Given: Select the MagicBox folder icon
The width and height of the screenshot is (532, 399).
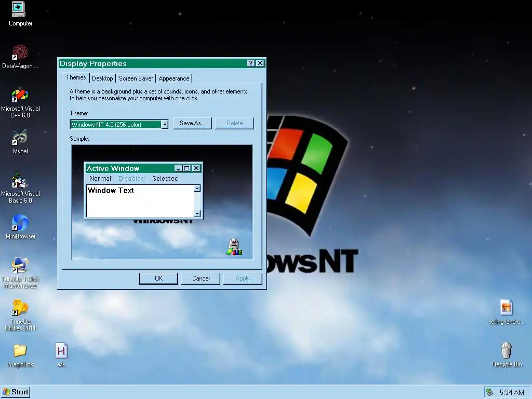Looking at the screenshot, I should coord(20,355).
